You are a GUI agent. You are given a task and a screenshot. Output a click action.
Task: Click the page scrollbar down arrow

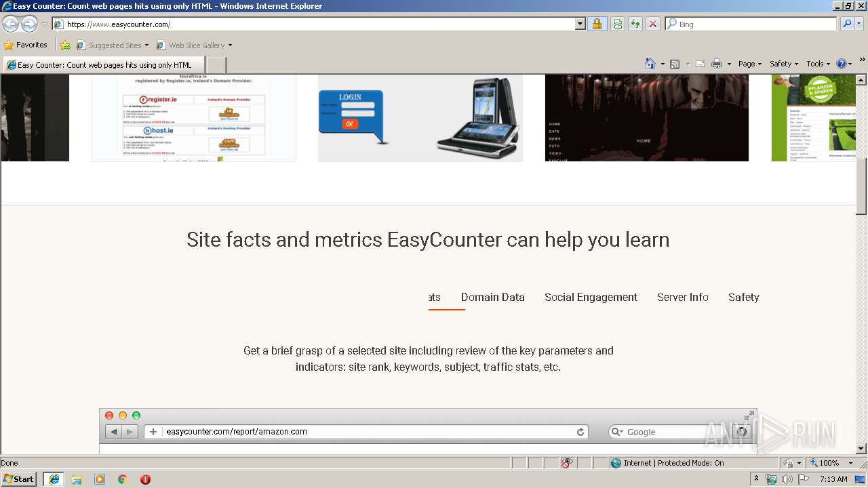pyautogui.click(x=861, y=449)
